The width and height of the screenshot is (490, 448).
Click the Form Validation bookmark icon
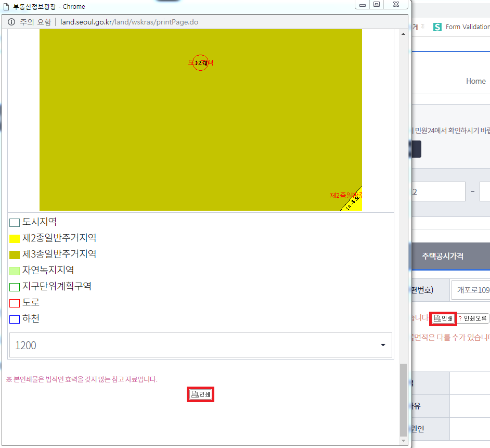click(437, 27)
